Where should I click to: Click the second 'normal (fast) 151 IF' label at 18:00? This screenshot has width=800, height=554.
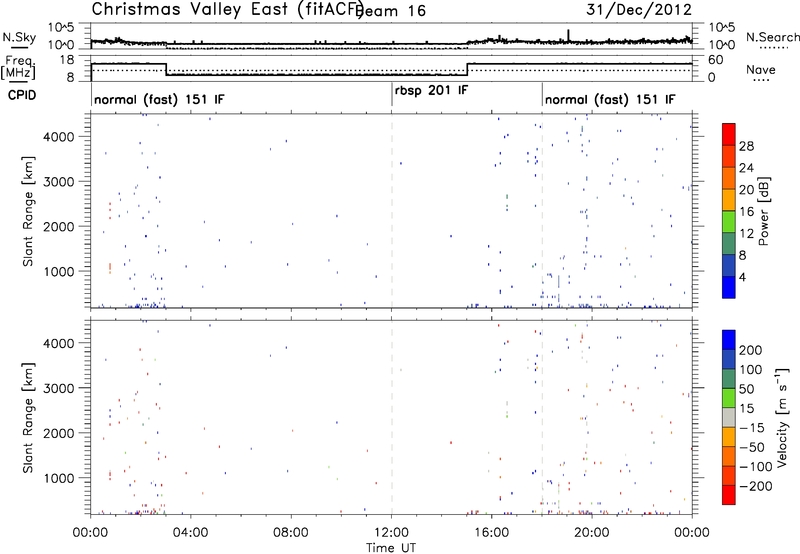coord(610,99)
